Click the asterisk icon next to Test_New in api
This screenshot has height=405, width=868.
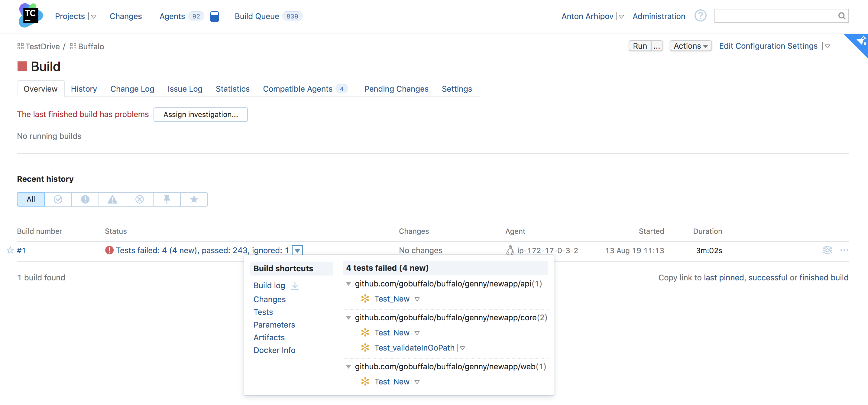pyautogui.click(x=365, y=299)
